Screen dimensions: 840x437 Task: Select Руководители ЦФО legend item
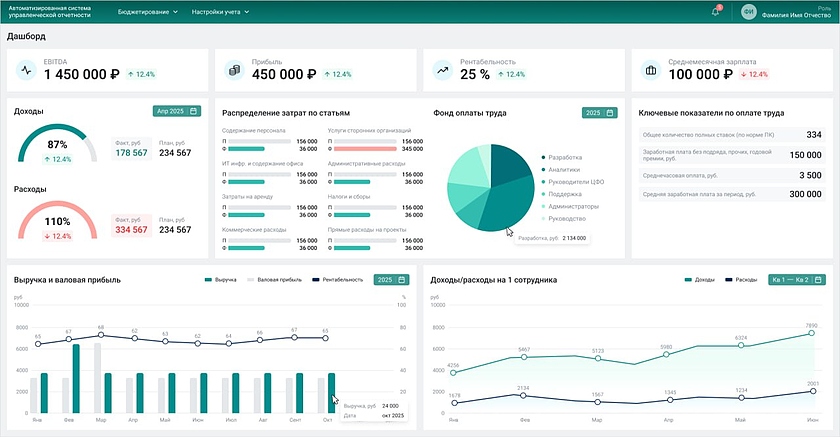click(570, 182)
